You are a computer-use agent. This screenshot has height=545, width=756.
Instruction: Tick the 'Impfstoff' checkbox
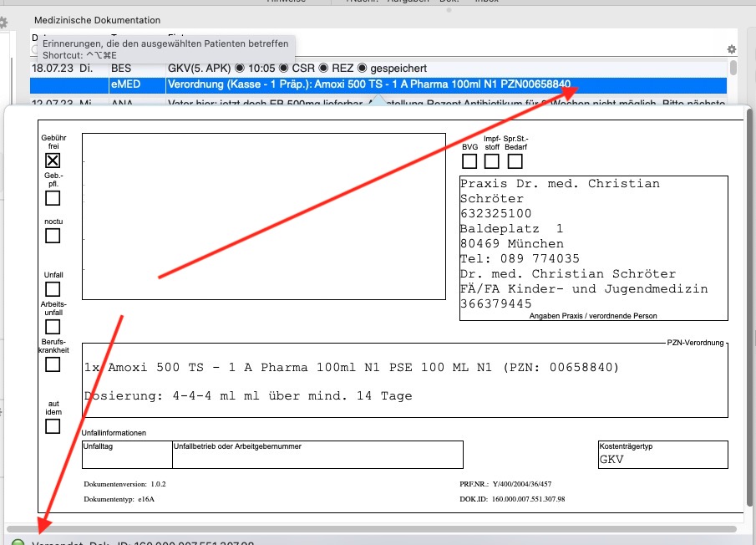(x=492, y=161)
